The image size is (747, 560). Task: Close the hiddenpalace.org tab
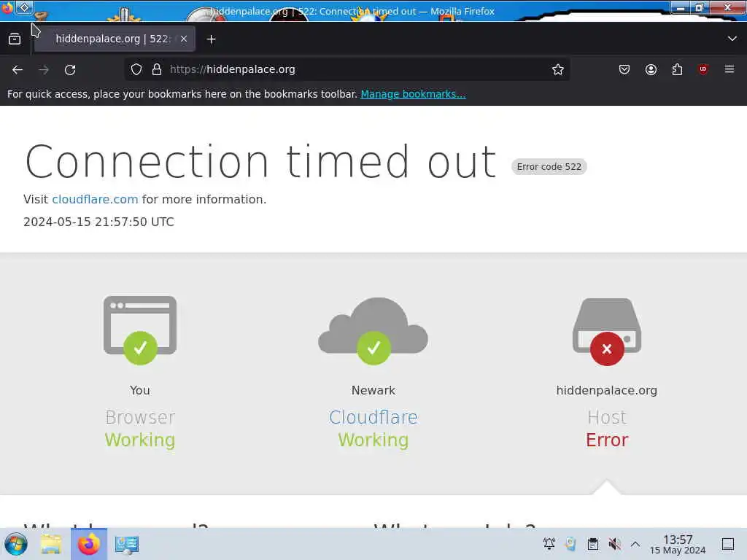(184, 39)
